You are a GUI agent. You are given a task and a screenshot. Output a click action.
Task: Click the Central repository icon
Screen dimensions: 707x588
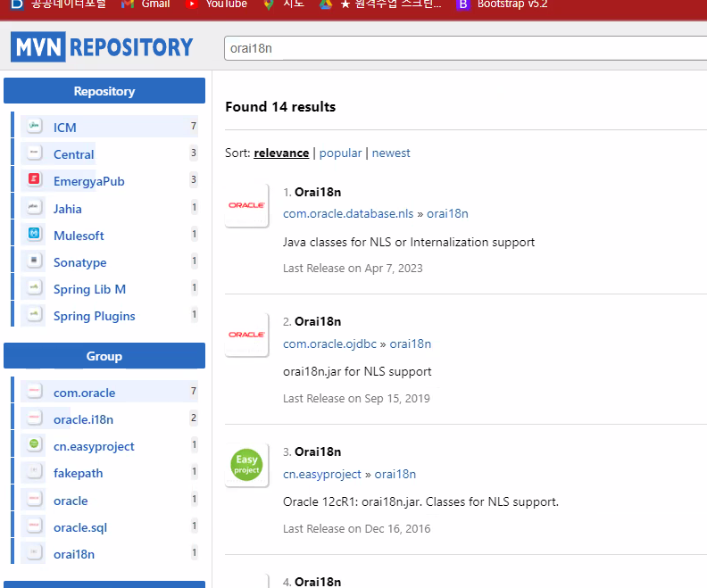click(34, 153)
